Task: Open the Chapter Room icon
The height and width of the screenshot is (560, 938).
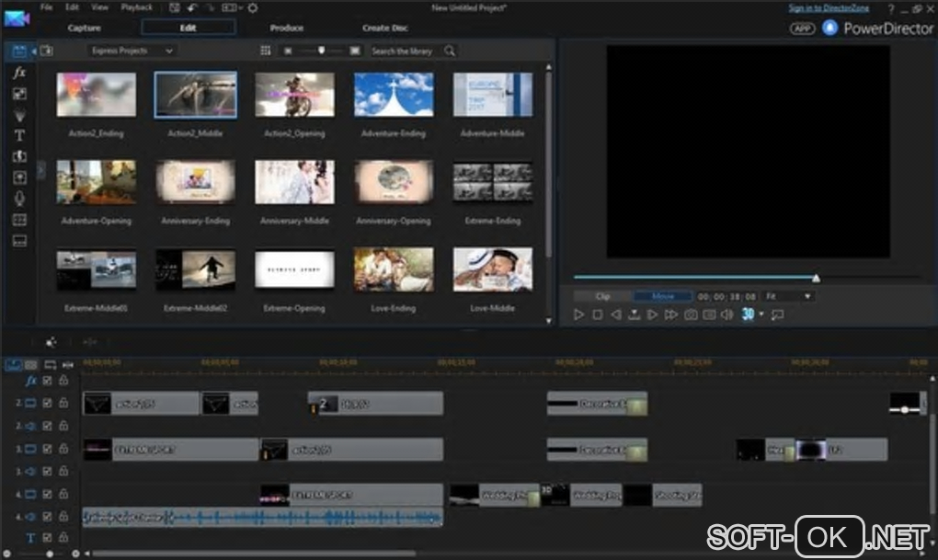Action: click(19, 220)
